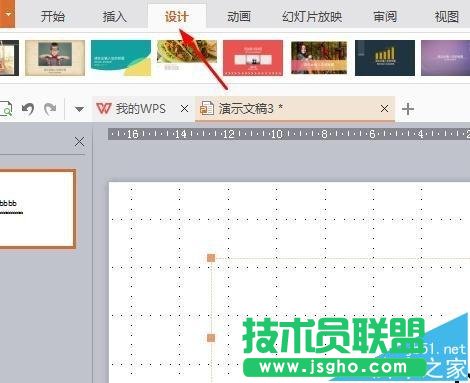Go to the 审阅 ribbon tab
470x383 pixels.
[385, 16]
